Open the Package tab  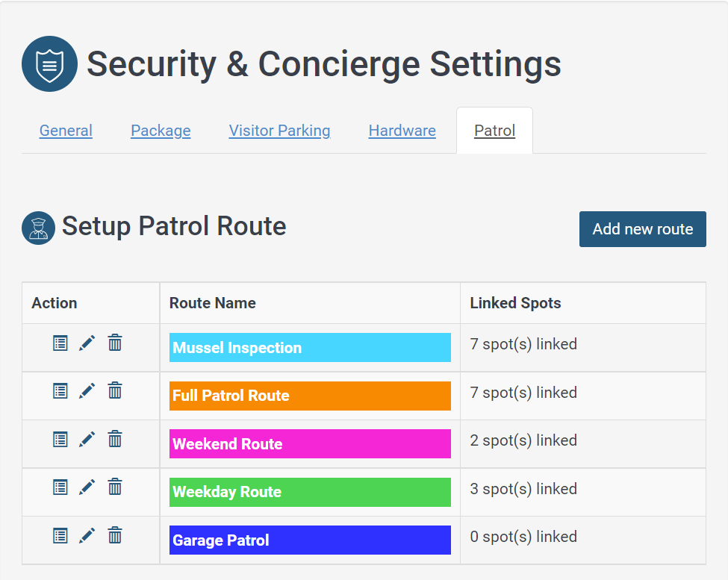161,131
